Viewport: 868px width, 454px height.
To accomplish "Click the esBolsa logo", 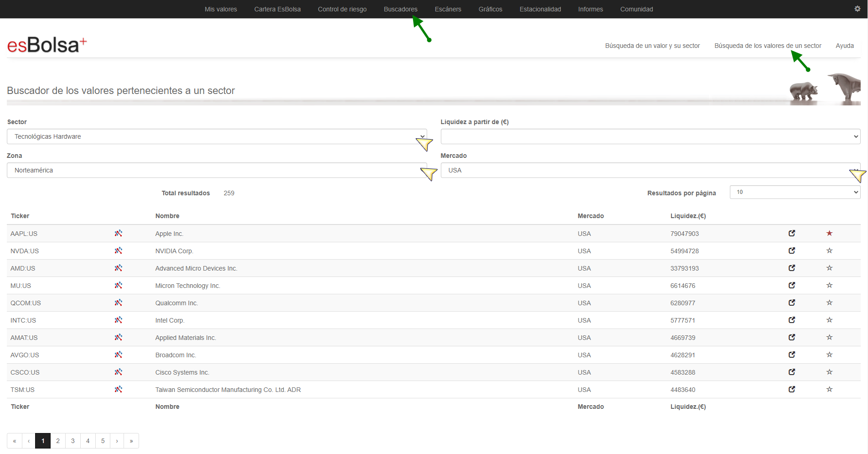I will 46,45.
